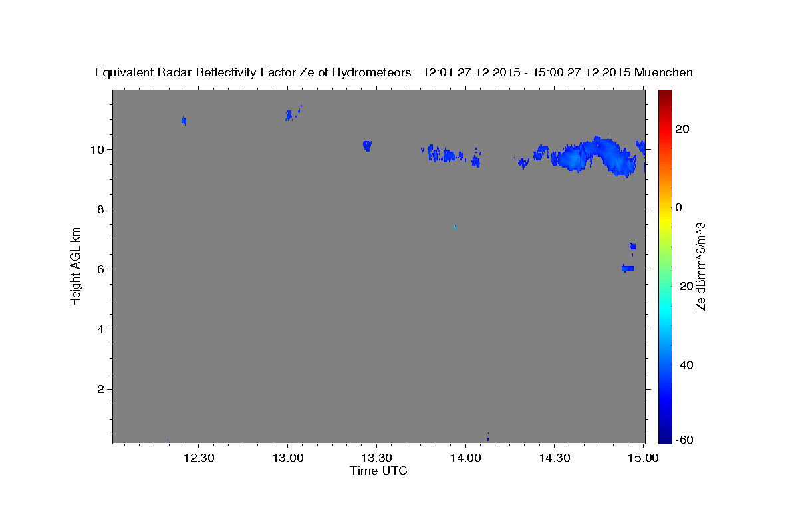
Task: Select the 14:00 time tick label
Action: pos(464,458)
